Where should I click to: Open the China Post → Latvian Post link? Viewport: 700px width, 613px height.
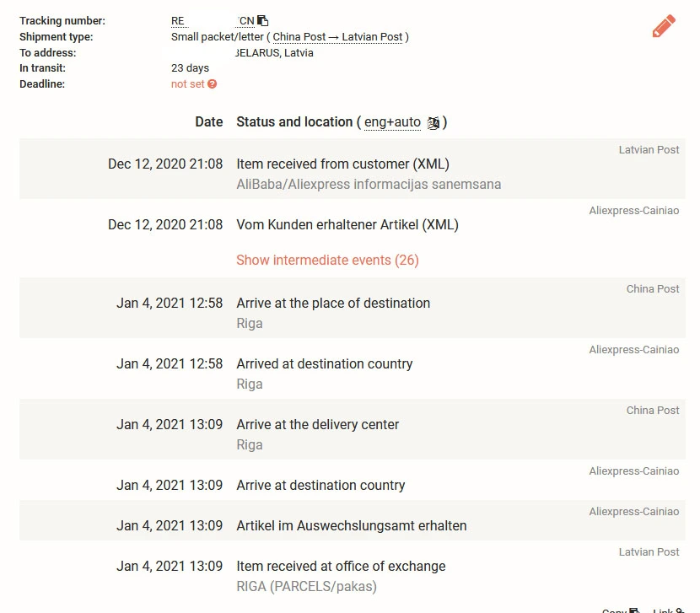(337, 37)
